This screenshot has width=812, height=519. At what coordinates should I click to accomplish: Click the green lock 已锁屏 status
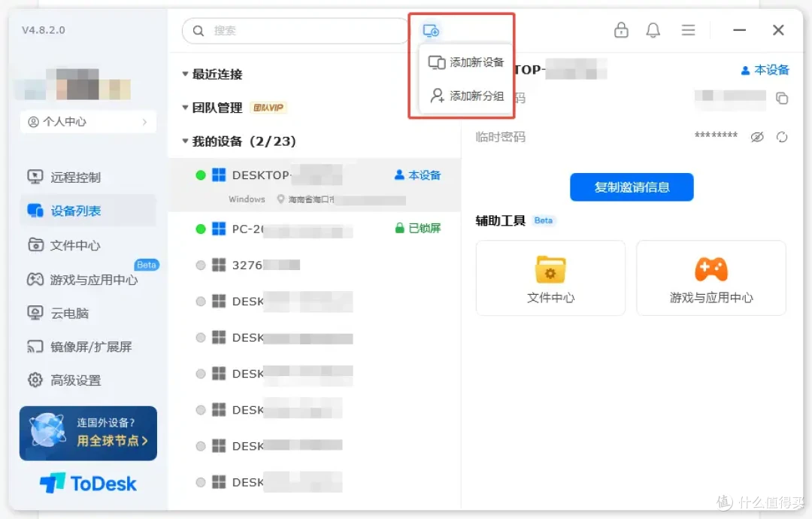pyautogui.click(x=418, y=229)
